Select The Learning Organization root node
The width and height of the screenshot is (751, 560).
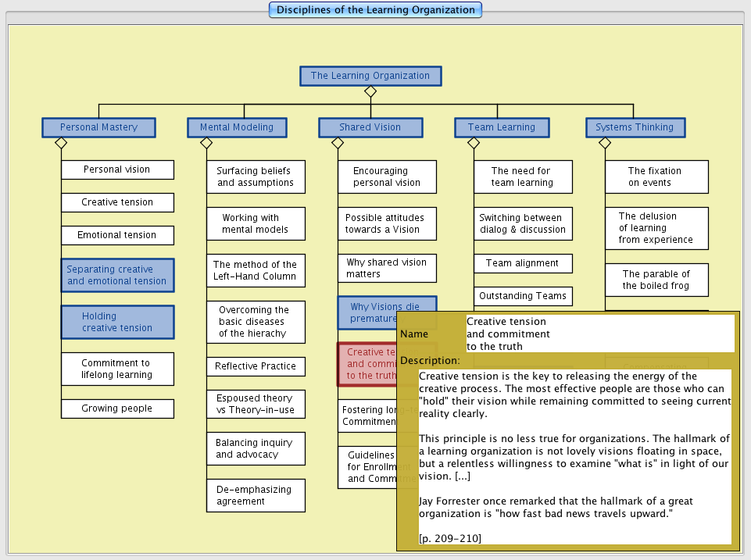[x=370, y=76]
